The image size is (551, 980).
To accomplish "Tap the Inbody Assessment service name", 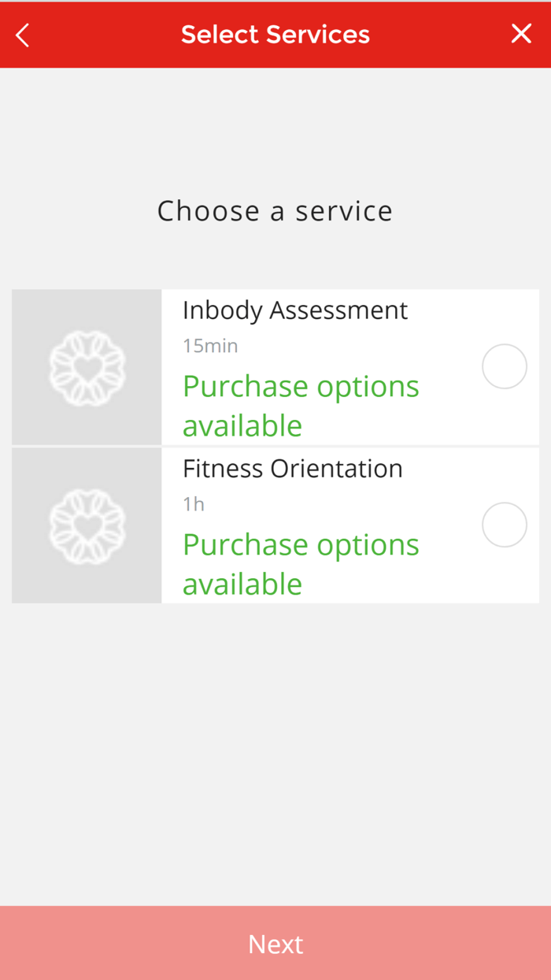I will pyautogui.click(x=294, y=310).
